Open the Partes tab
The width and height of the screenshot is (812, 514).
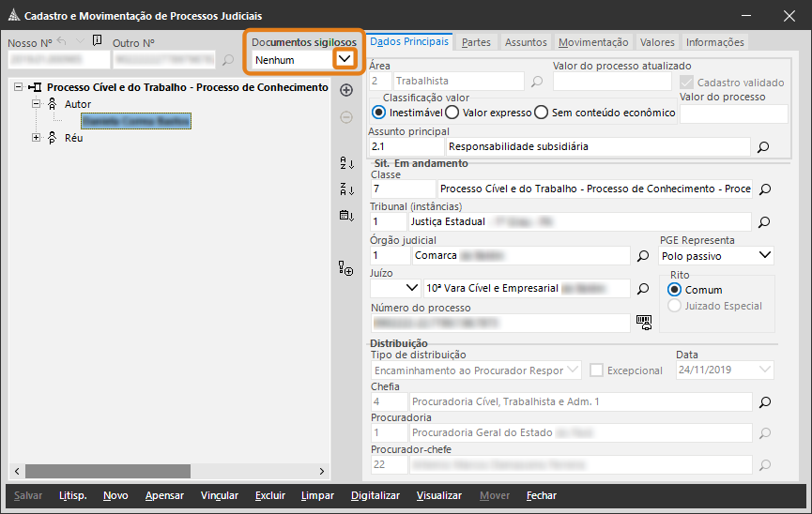tap(476, 42)
